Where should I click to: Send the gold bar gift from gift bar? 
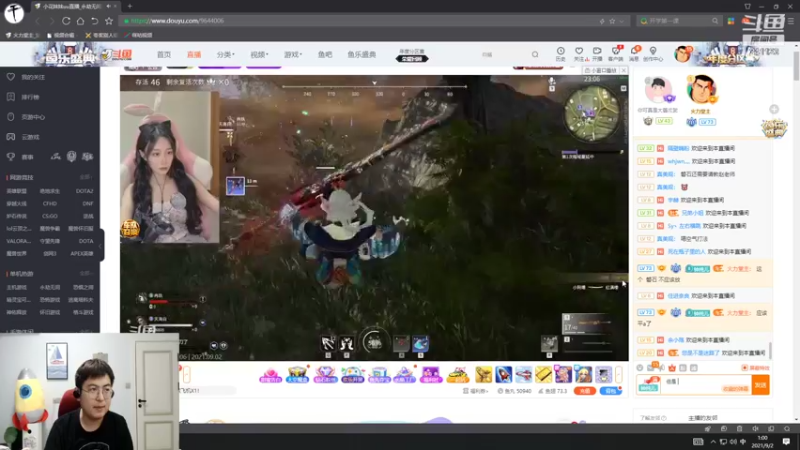pyautogui.click(x=543, y=374)
